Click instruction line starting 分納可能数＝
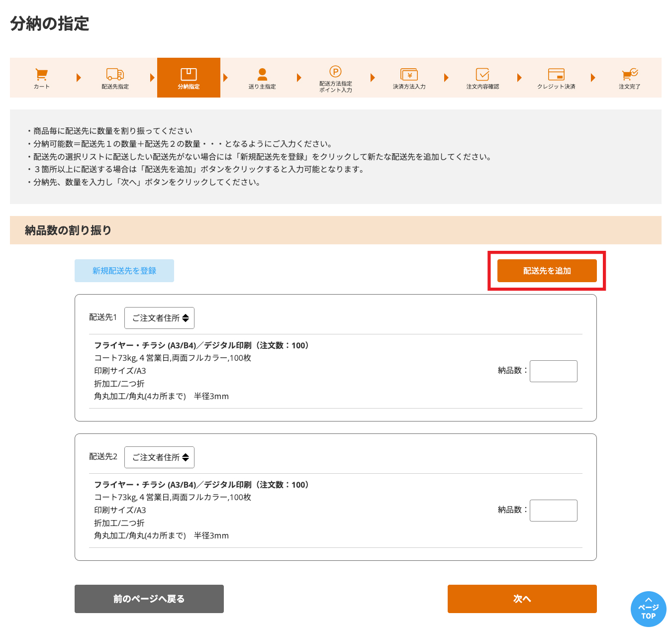 pyautogui.click(x=180, y=144)
